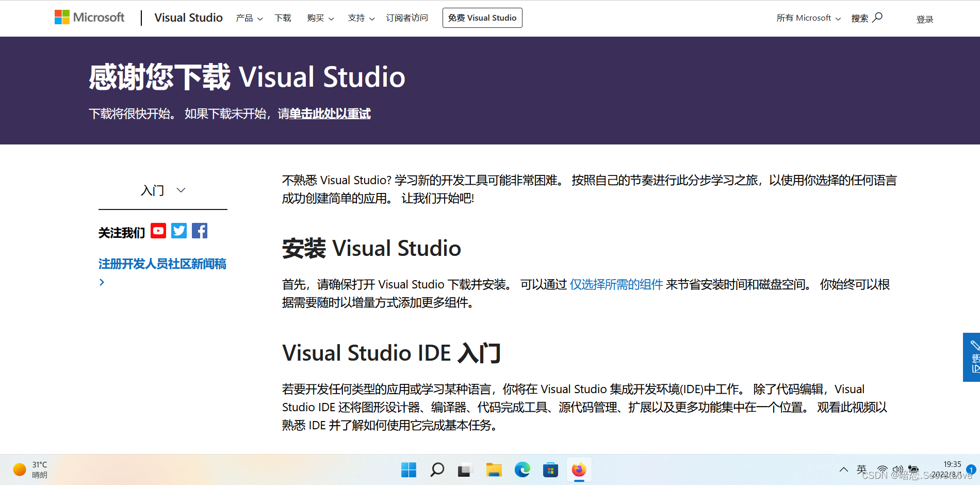
Task: Click the Wi-Fi network tray icon
Action: (883, 470)
